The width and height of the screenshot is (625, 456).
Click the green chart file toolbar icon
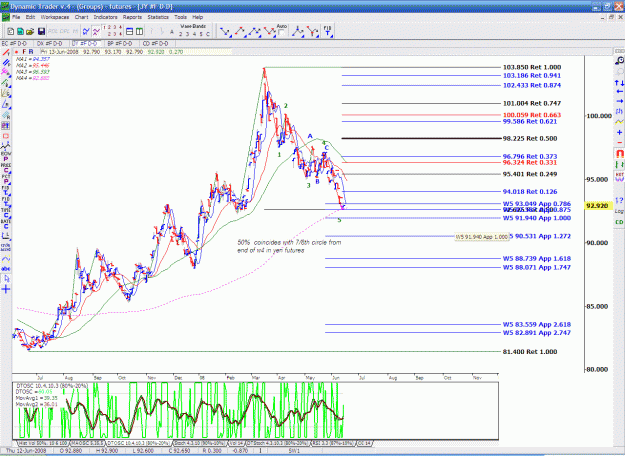pos(20,31)
